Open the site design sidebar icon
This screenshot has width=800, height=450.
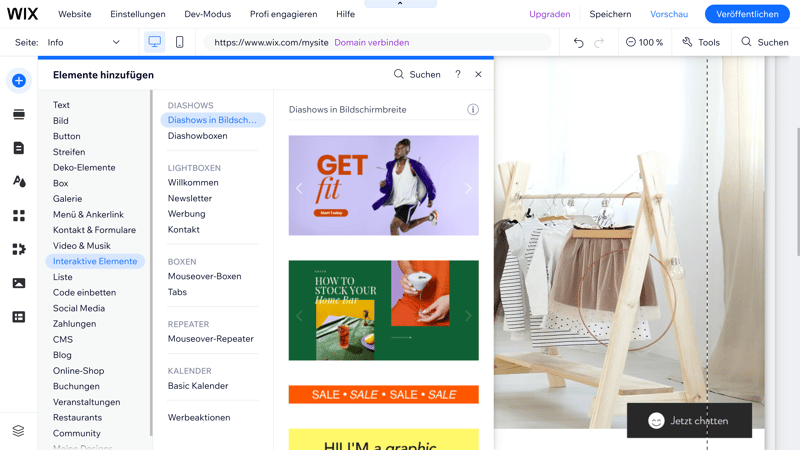point(19,182)
